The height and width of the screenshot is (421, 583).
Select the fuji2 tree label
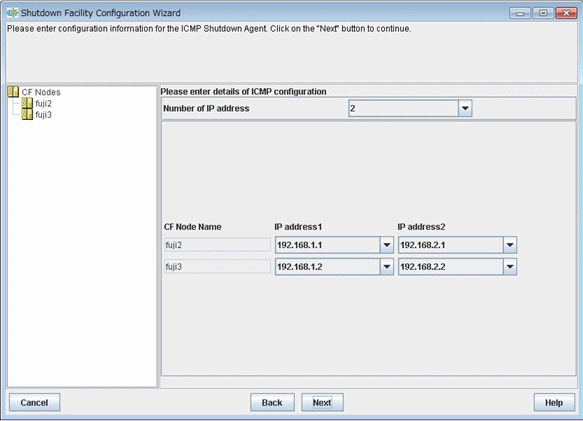pos(44,103)
